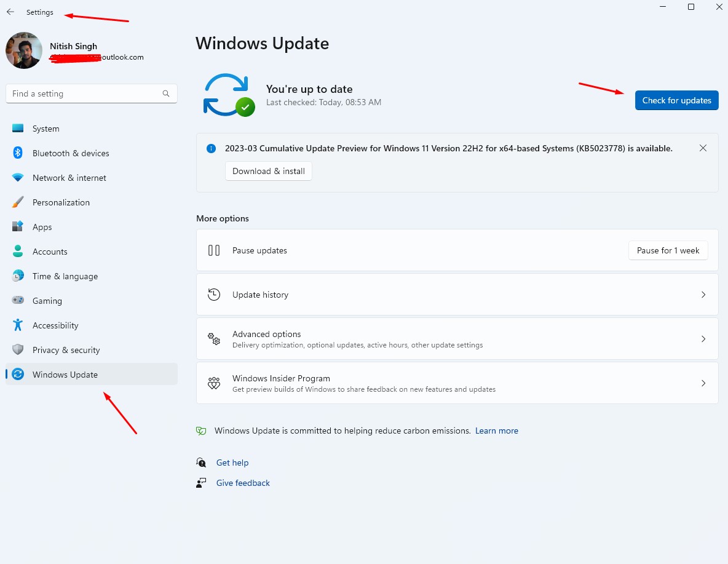728x564 pixels.
Task: Click the Advanced options label
Action: click(x=266, y=334)
